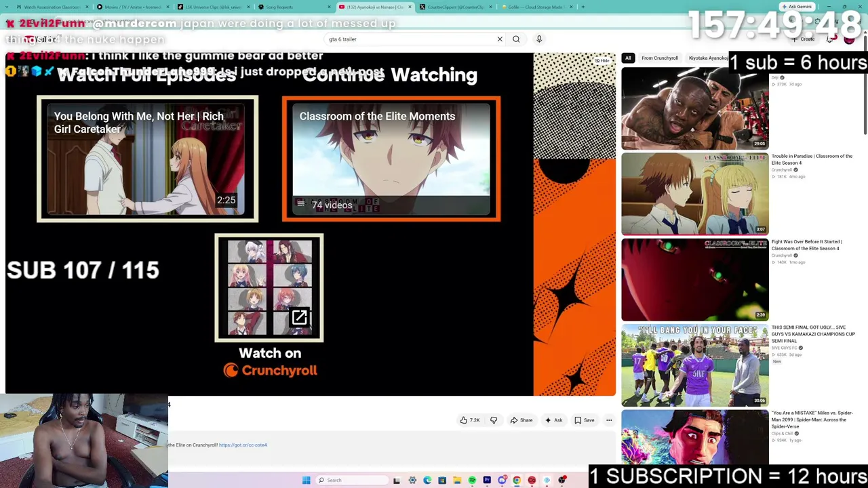Screen dimensions: 868x488
Task: Open Adobe Premiere Pro from the taskbar
Action: (487, 481)
